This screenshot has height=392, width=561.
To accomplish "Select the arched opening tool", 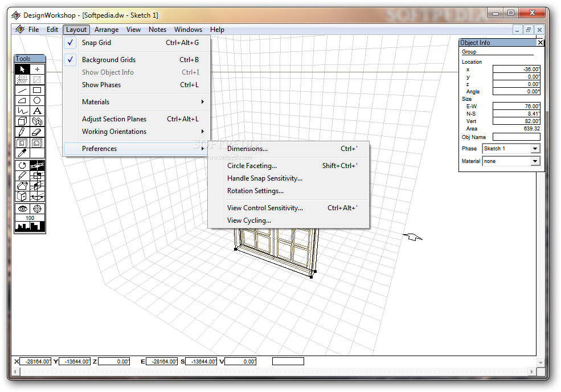I will (x=37, y=143).
